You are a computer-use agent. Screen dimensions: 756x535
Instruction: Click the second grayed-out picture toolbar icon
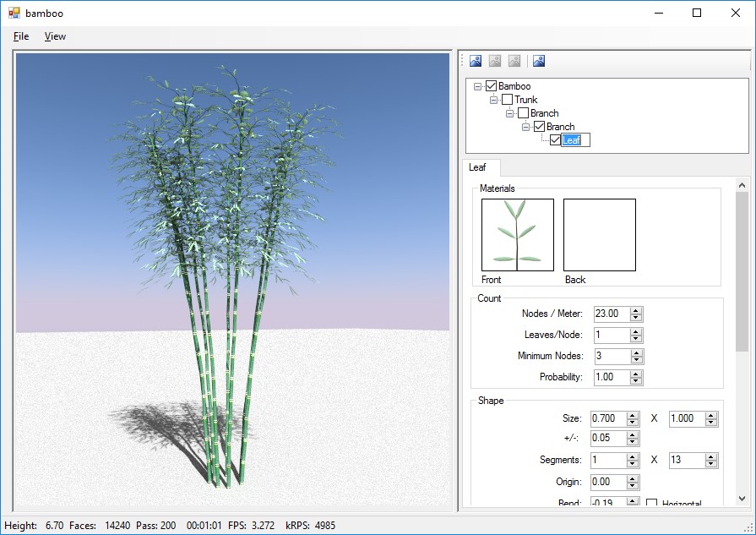coord(514,61)
